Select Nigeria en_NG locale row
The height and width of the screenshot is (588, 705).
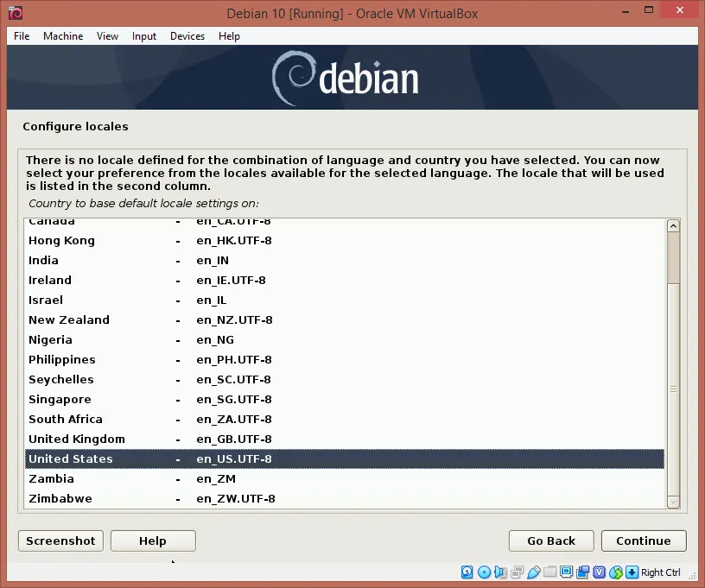point(345,340)
